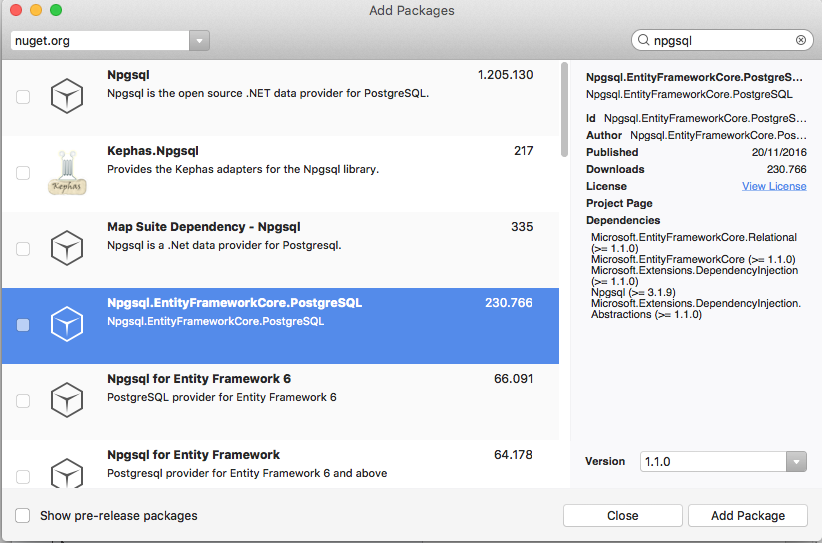This screenshot has height=543, width=822.
Task: Click the Npgsql.EntityFrameworkCore.PostgreSQL package icon
Action: tap(67, 324)
